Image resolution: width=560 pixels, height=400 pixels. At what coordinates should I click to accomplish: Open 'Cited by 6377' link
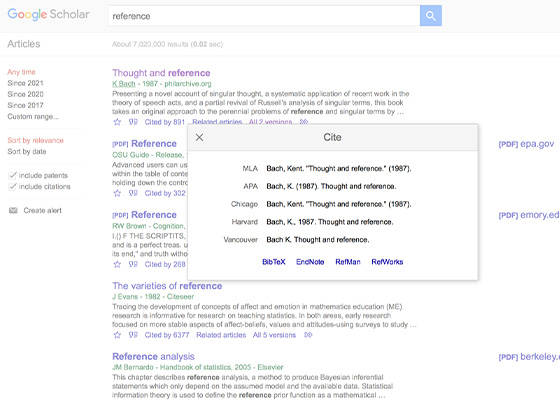167,335
